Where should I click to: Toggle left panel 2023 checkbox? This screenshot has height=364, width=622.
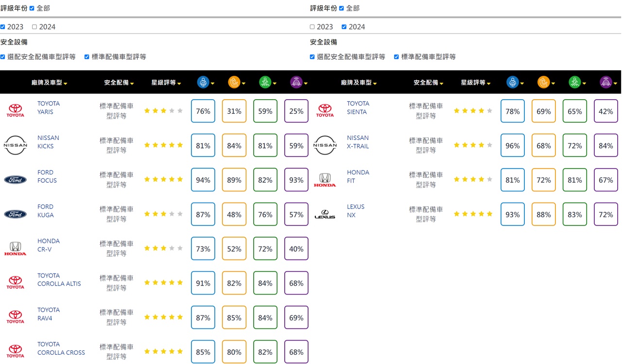[3, 27]
